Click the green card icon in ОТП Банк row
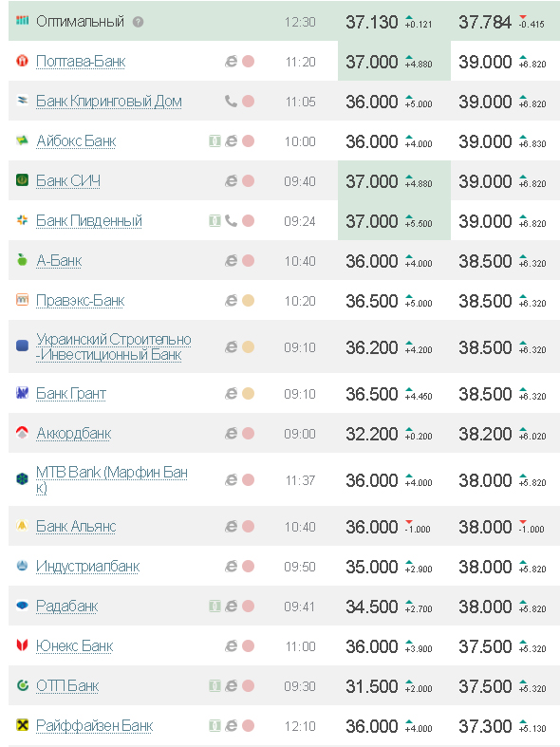This screenshot has height=747, width=560. (x=215, y=685)
